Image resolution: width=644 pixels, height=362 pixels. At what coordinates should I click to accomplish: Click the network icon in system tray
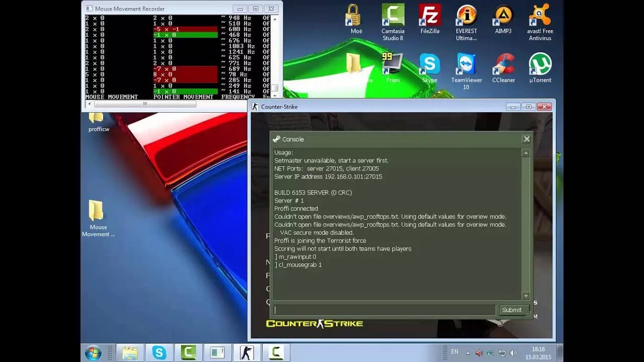(x=502, y=353)
